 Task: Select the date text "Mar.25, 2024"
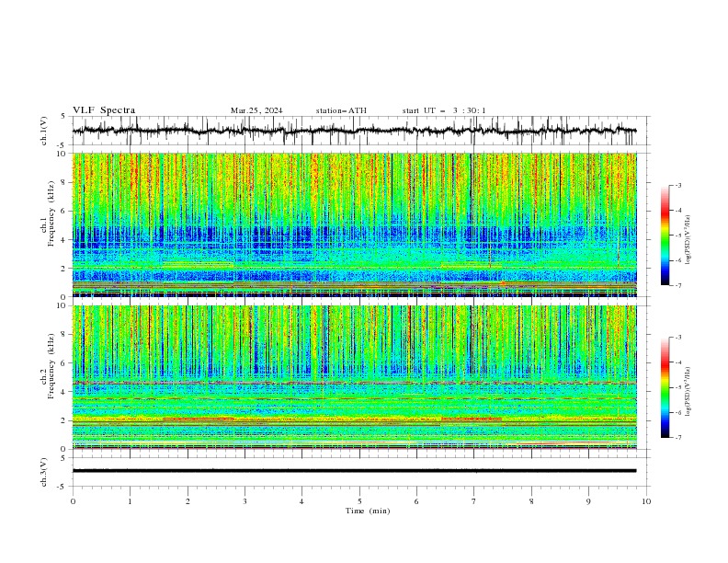256,110
